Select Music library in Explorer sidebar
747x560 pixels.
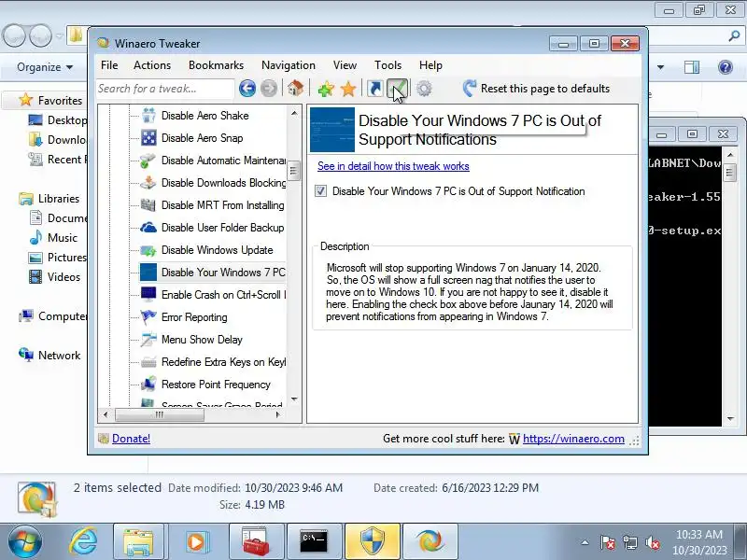coord(62,238)
